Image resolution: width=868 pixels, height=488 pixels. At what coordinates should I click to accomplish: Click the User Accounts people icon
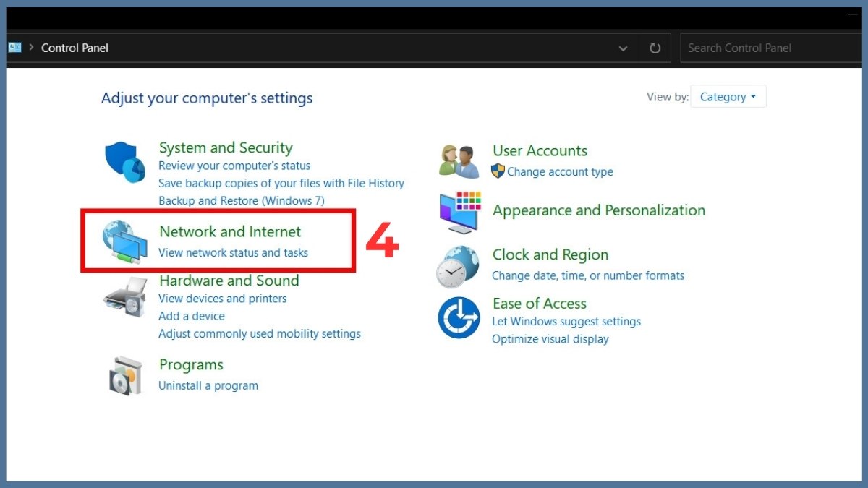point(459,160)
